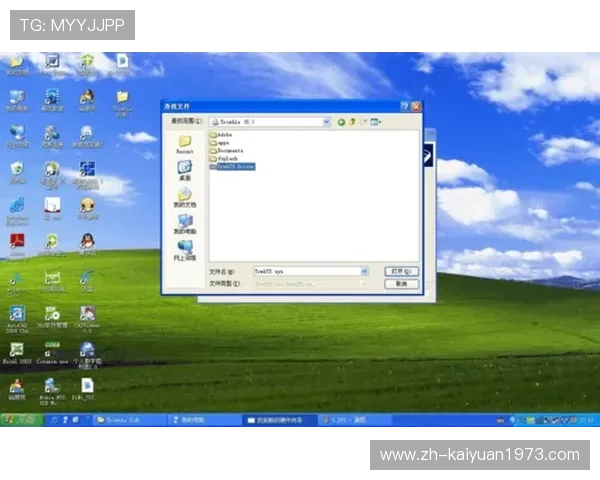The height and width of the screenshot is (480, 600).
Task: Select the AutoCAD 2004 desktop shortcut
Action: tap(17, 317)
